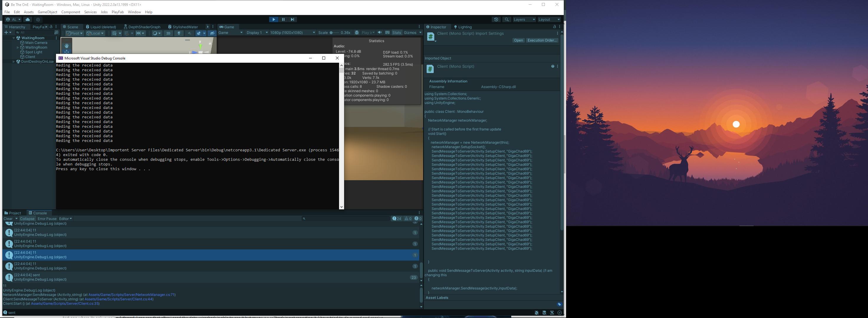The width and height of the screenshot is (868, 318).
Task: Toggle Scene lighting bulb icon
Action: 179,33
